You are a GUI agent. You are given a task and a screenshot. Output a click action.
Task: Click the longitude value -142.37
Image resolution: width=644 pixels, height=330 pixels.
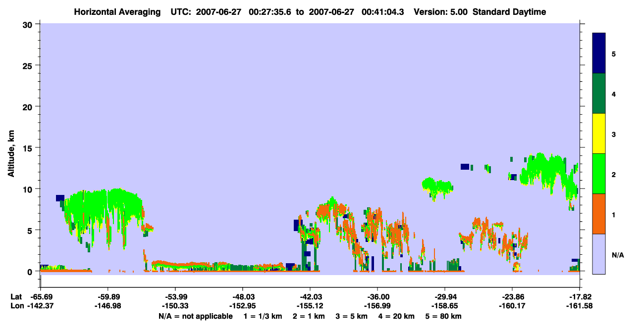click(40, 306)
